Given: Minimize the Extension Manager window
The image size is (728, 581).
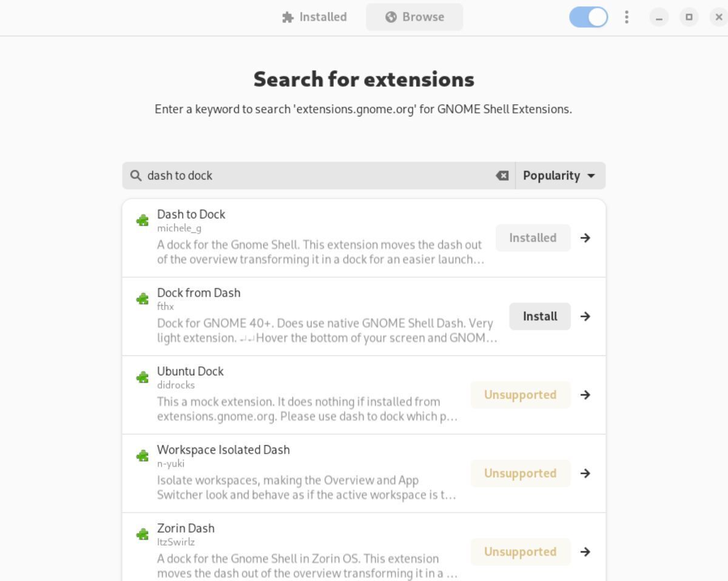Looking at the screenshot, I should tap(659, 17).
